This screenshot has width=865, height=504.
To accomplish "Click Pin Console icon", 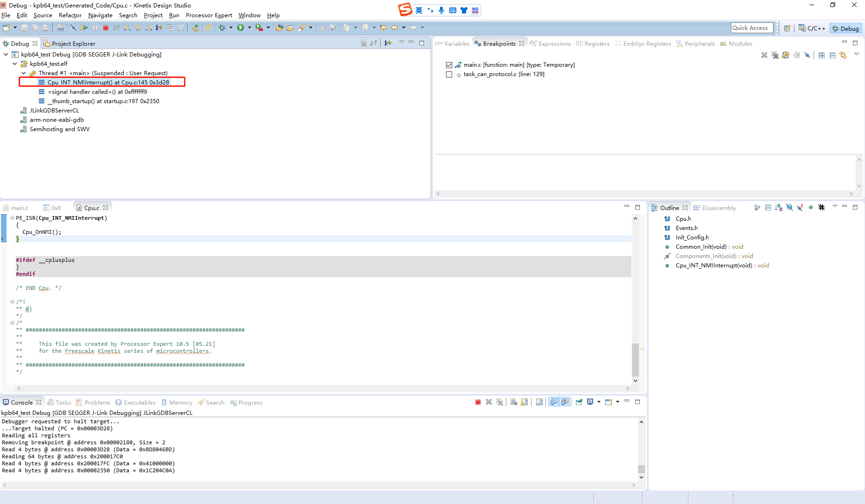I will click(579, 402).
